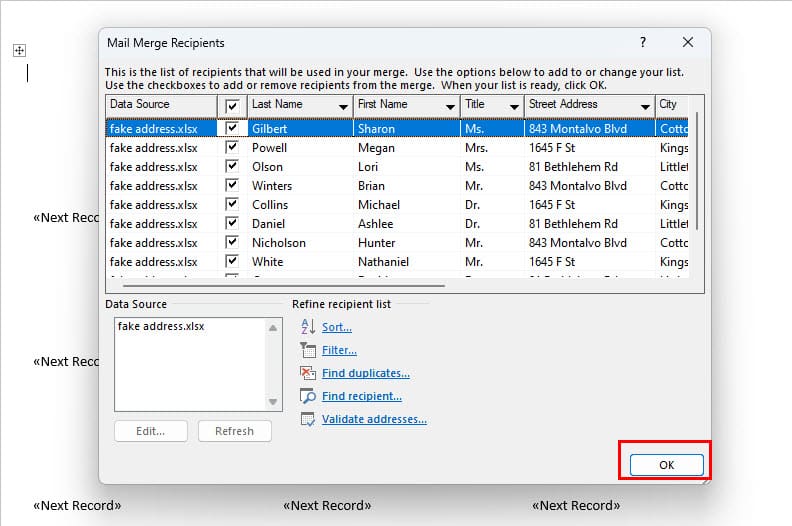The image size is (792, 526).
Task: Select the Nathaniel first name cell
Action: (407, 262)
